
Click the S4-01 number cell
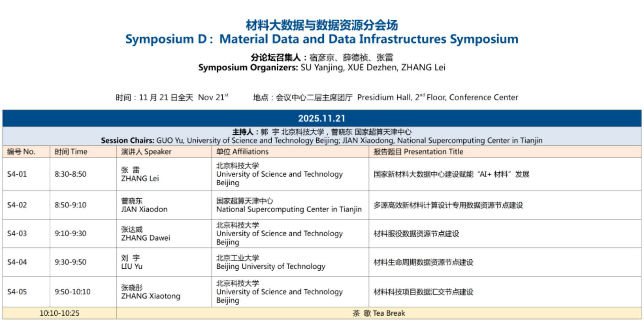click(x=17, y=174)
